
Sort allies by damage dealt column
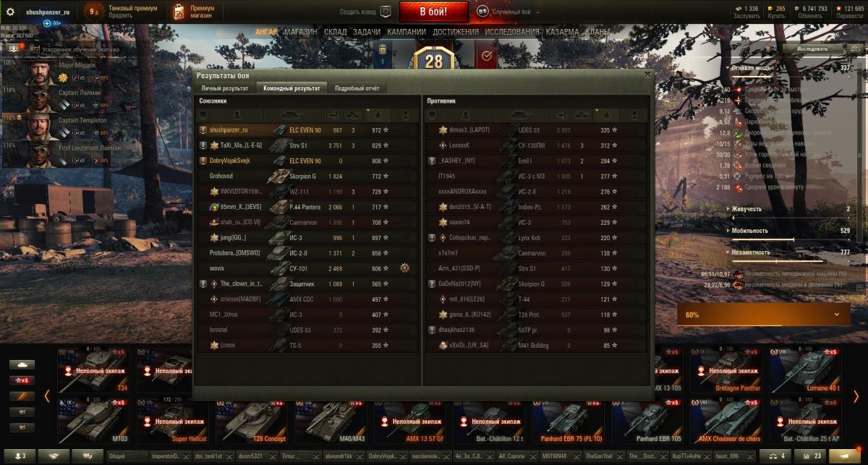pyautogui.click(x=333, y=115)
